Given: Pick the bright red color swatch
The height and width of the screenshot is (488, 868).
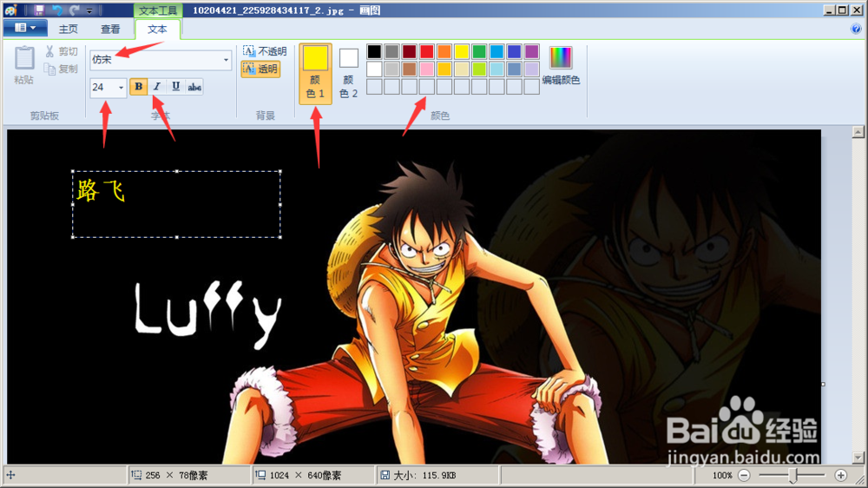Looking at the screenshot, I should point(427,51).
